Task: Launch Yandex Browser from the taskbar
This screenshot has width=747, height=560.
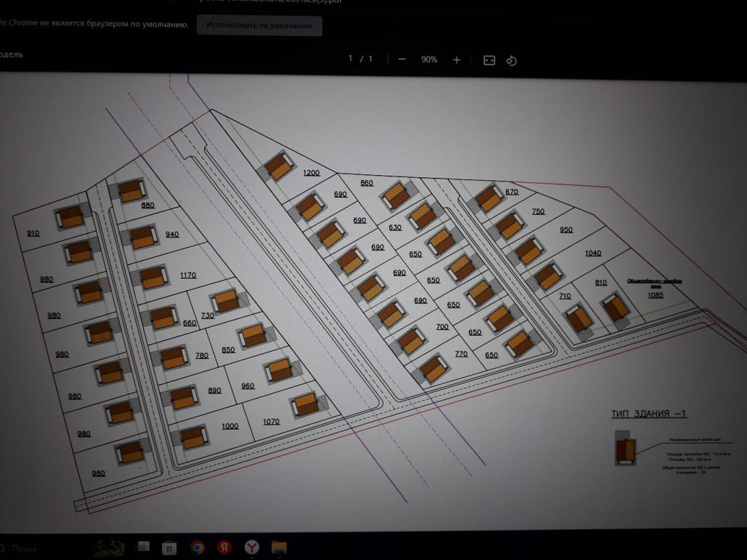Action: click(252, 547)
